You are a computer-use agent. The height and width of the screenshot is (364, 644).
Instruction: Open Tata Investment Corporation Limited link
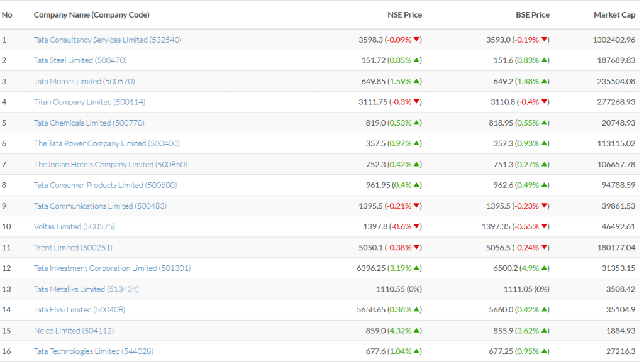pos(112,268)
